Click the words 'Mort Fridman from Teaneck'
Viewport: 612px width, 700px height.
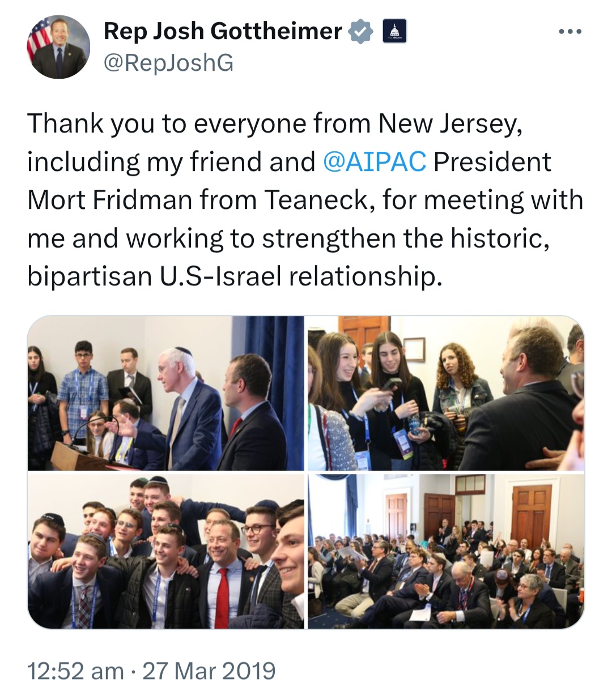point(198,200)
